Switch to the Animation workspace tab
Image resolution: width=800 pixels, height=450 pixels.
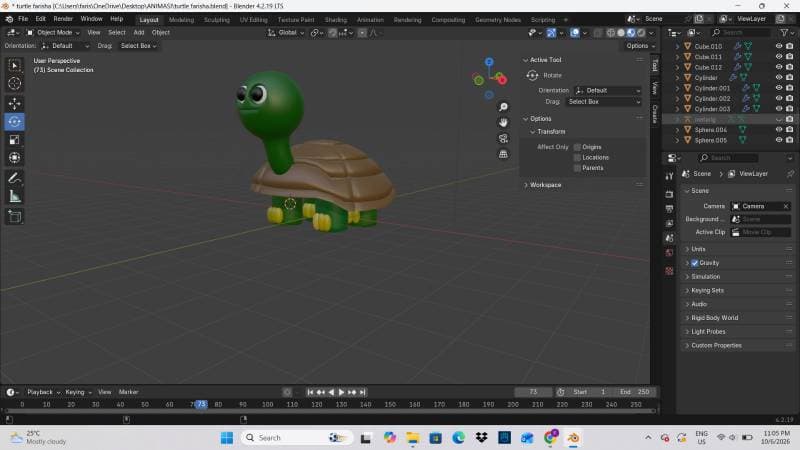pos(370,19)
